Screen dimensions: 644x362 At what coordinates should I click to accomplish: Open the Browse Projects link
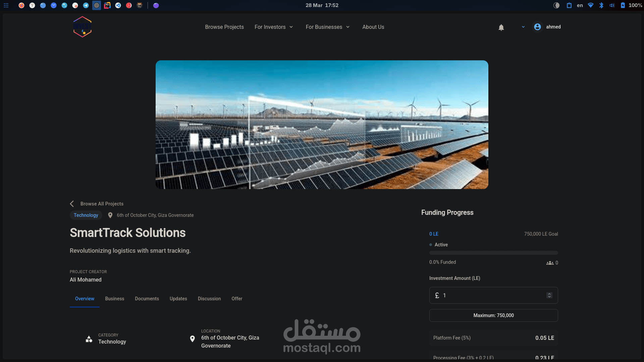click(224, 27)
